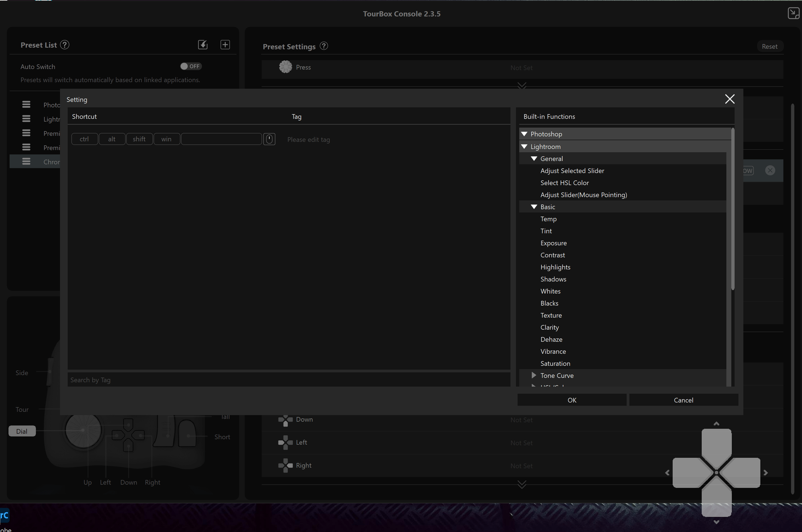802x532 pixels.
Task: Click the drag handle of Chron preset
Action: click(x=26, y=162)
